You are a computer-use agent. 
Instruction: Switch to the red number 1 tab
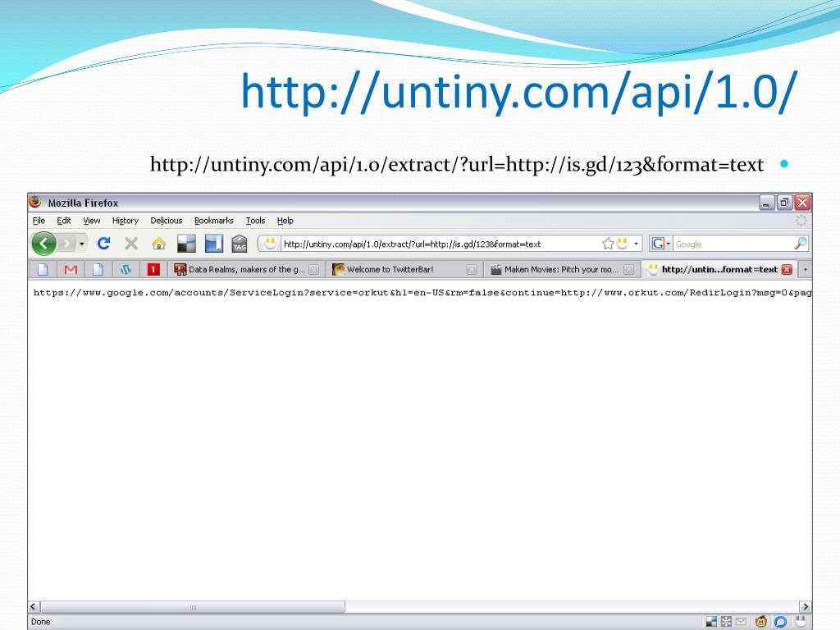[x=153, y=269]
